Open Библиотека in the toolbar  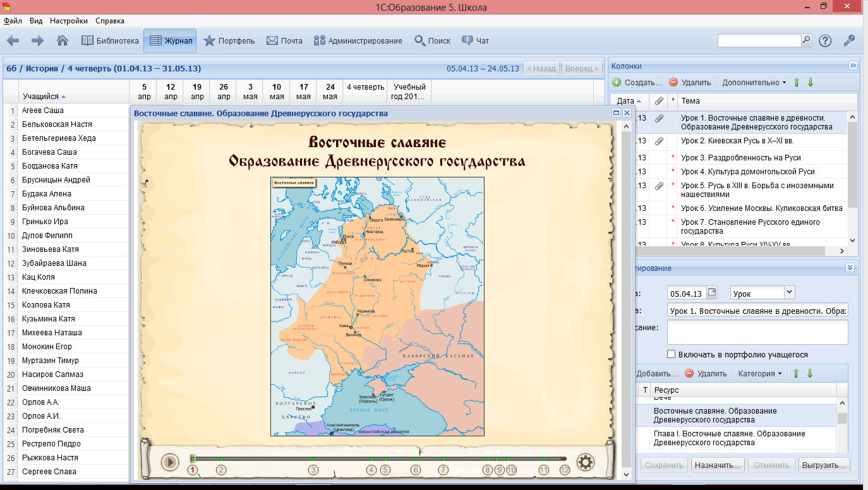pyautogui.click(x=110, y=40)
